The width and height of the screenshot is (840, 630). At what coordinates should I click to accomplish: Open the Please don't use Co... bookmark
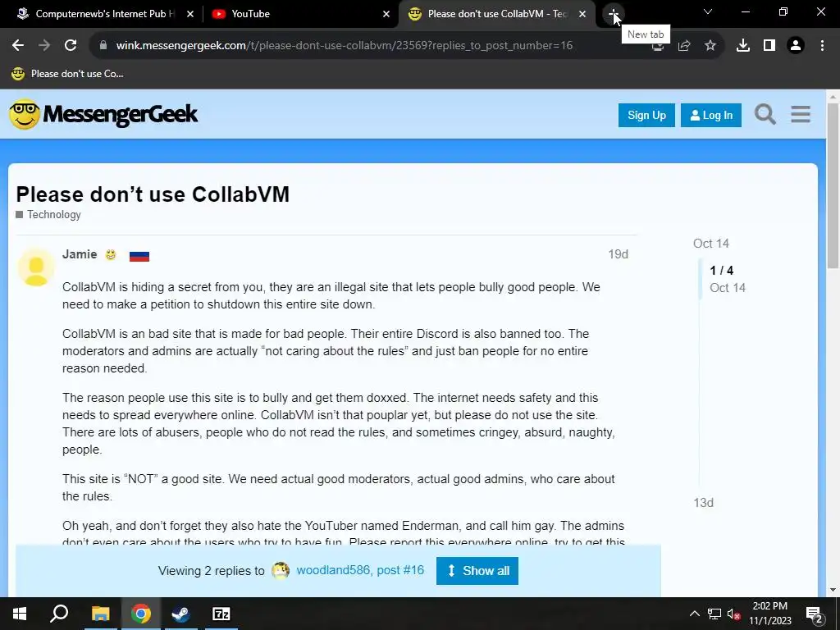tap(67, 74)
